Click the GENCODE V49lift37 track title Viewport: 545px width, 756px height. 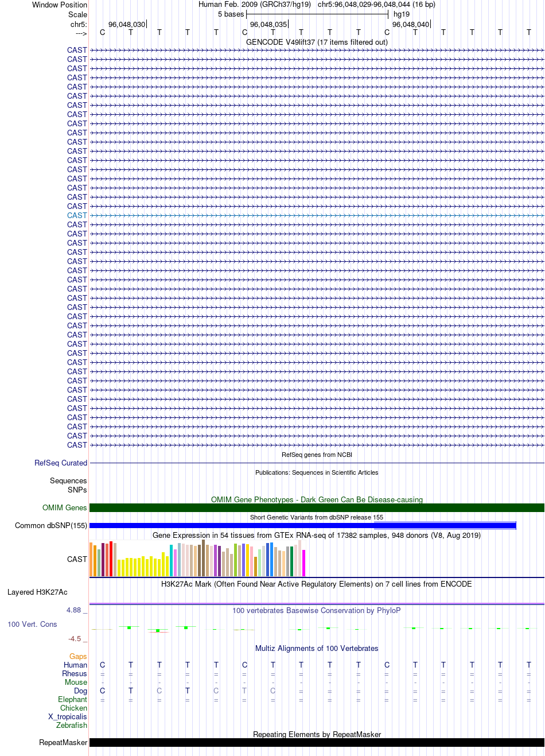[x=317, y=42]
